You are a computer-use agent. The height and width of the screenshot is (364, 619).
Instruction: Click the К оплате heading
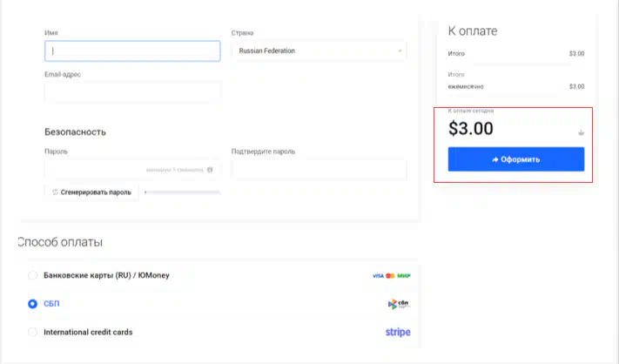coord(473,30)
